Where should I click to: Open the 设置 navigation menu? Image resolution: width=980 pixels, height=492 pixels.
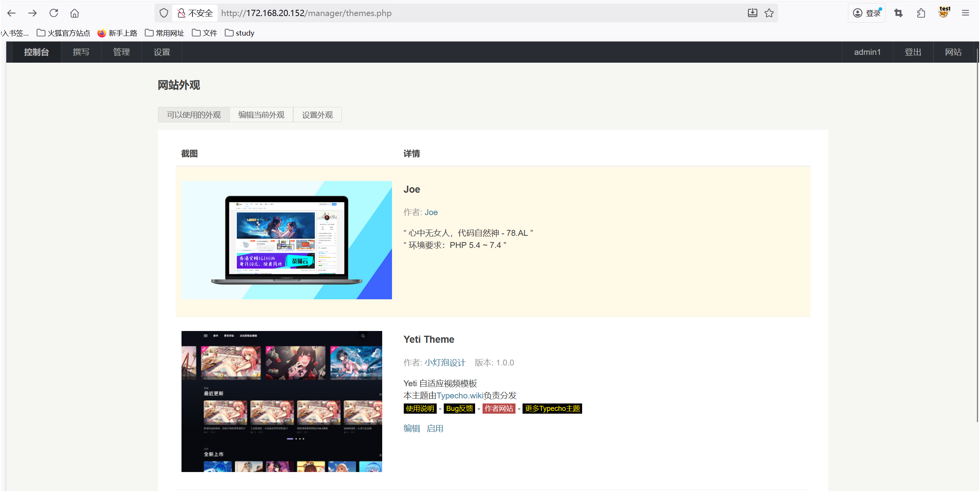pyautogui.click(x=162, y=52)
